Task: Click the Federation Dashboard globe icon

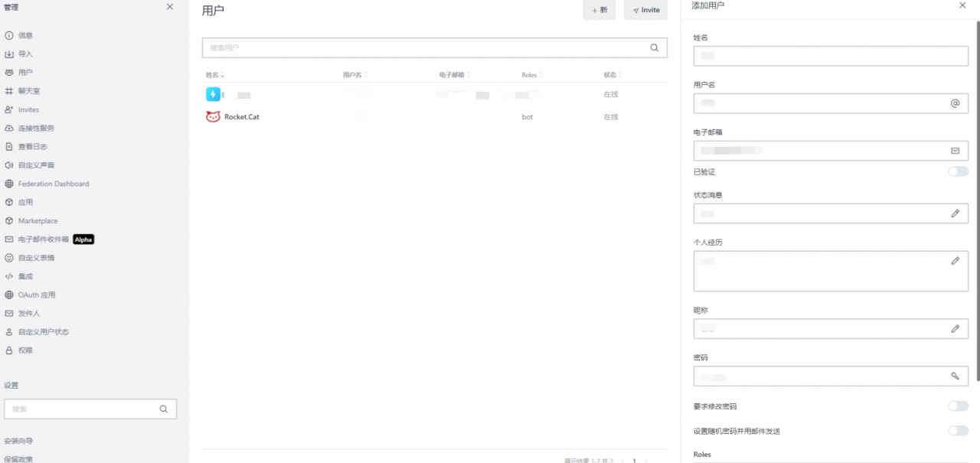Action: click(x=9, y=184)
